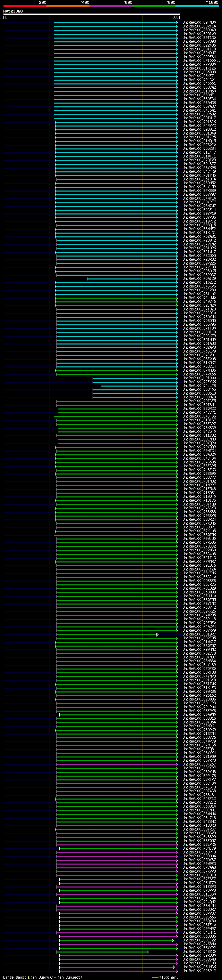222x980 pixels.
Task: Select the label UniRef100_Q4BZX3
Action: tap(199, 470)
